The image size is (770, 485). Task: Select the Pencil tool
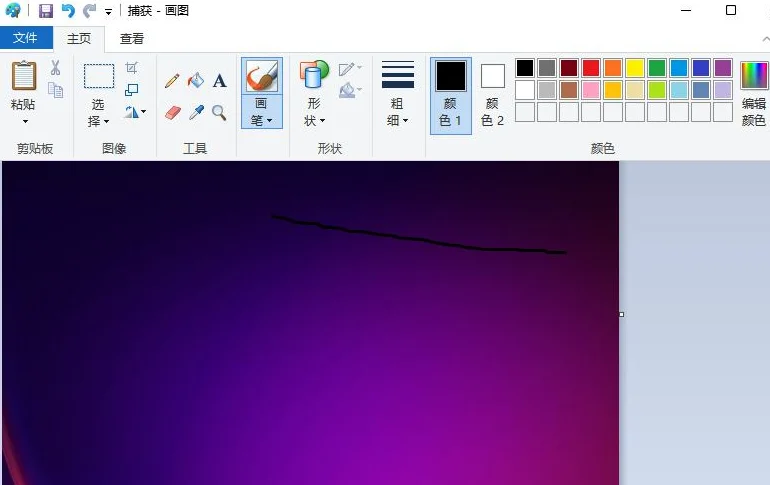[172, 81]
